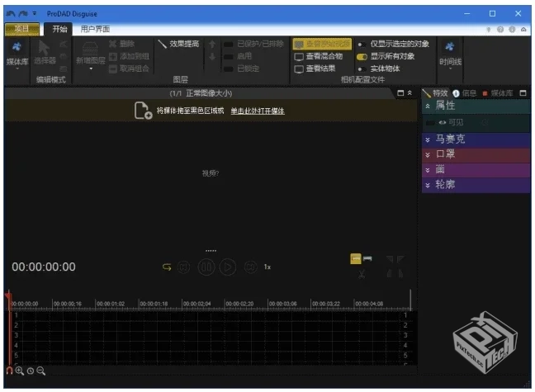Toggle 实体物体 switch
535x392 pixels.
coord(361,69)
